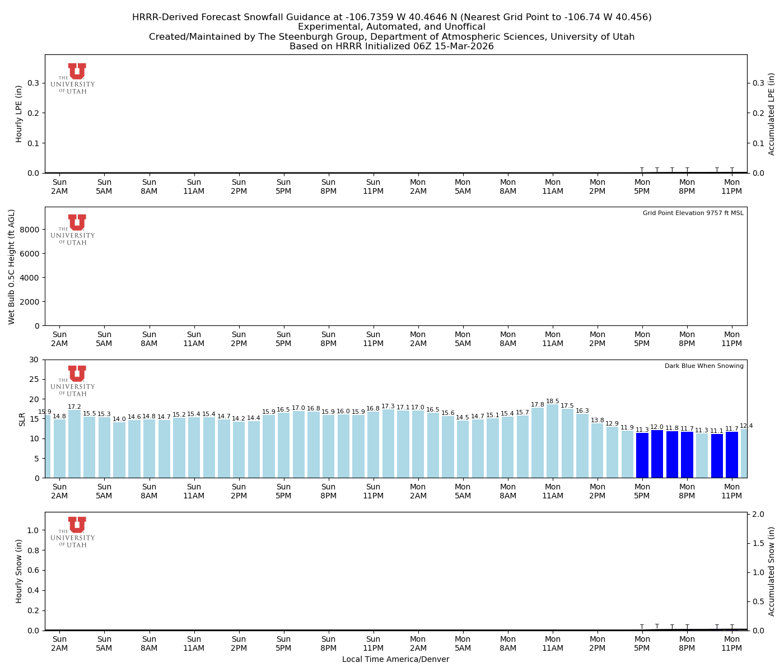
Task: Click the 'Hourly Snow (in)' left axis label
Action: [x=19, y=571]
